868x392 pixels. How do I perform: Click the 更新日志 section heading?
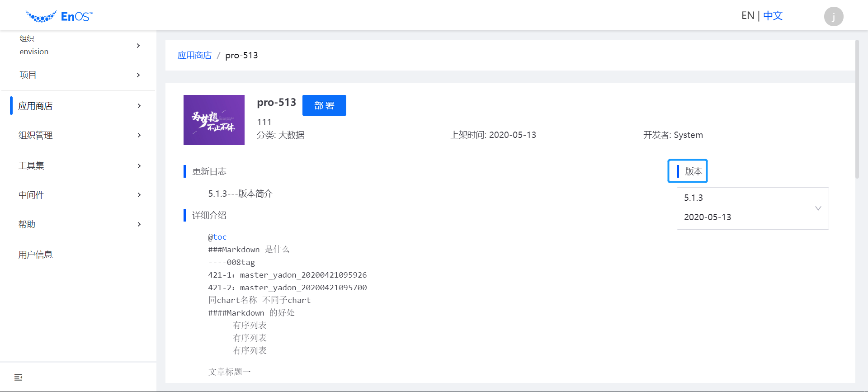(x=209, y=171)
